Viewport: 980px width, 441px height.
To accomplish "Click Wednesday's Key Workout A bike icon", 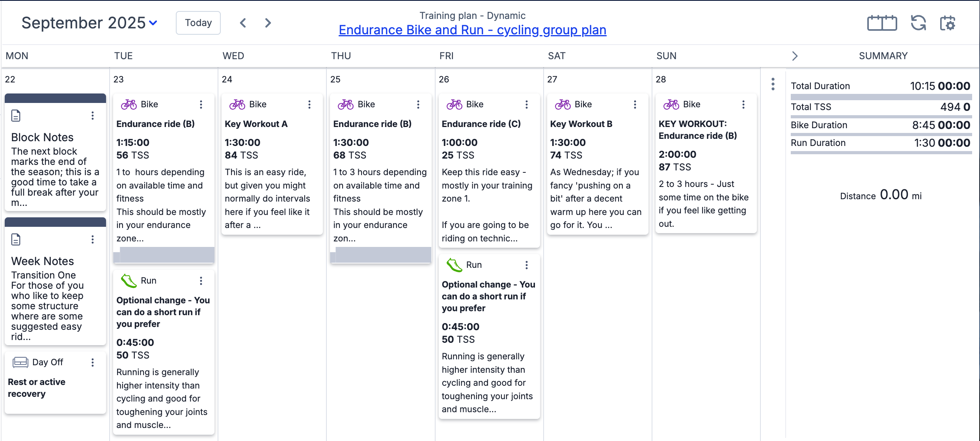I will pos(237,104).
